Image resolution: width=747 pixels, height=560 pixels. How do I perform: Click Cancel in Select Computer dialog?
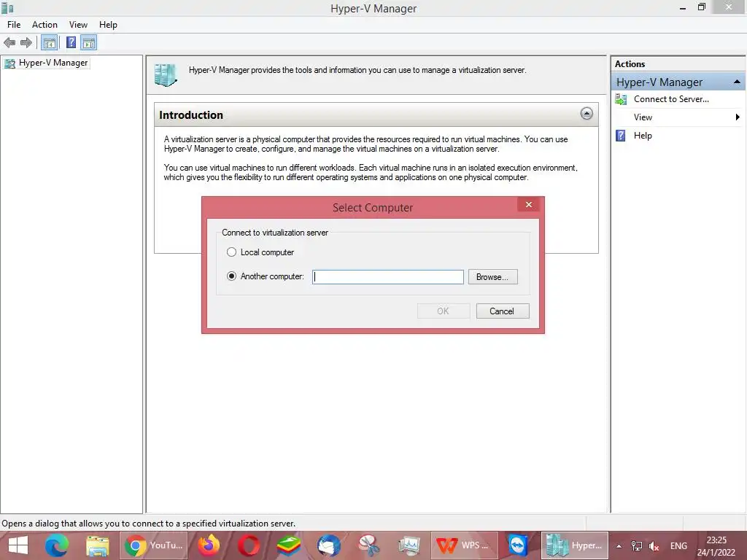502,311
